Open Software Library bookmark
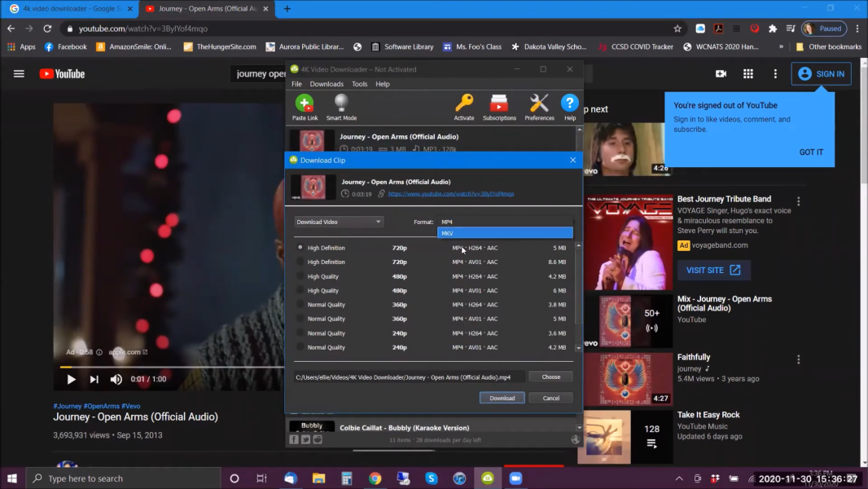The width and height of the screenshot is (868, 489). point(402,47)
